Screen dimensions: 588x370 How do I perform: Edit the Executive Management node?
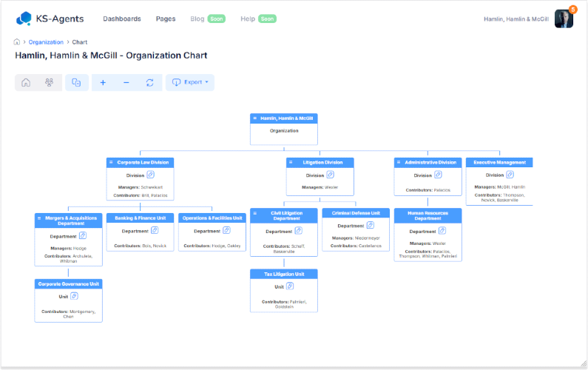click(510, 175)
